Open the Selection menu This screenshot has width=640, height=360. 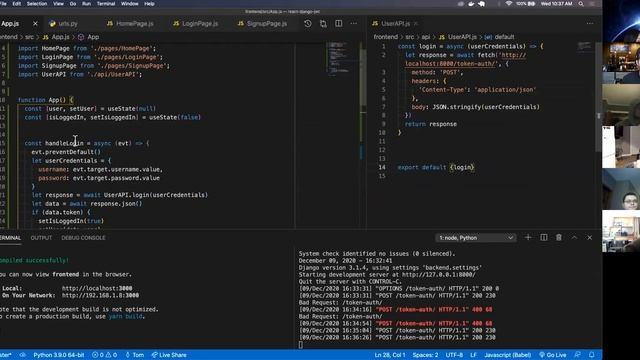tap(37, 4)
